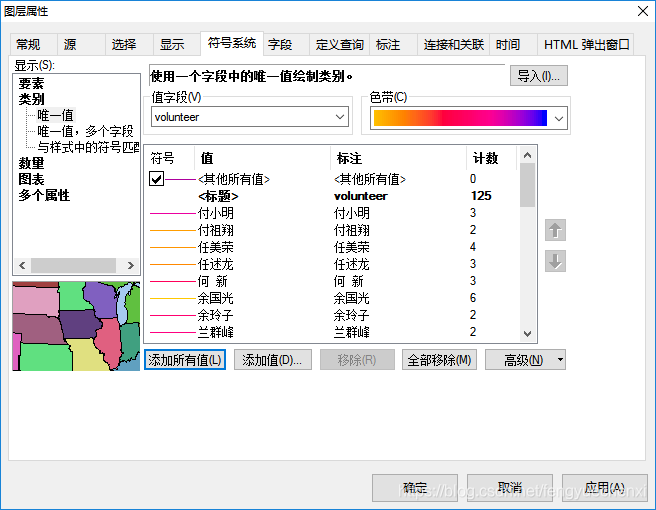Select 图表 in the display list
This screenshot has height=510, width=656.
[31, 179]
